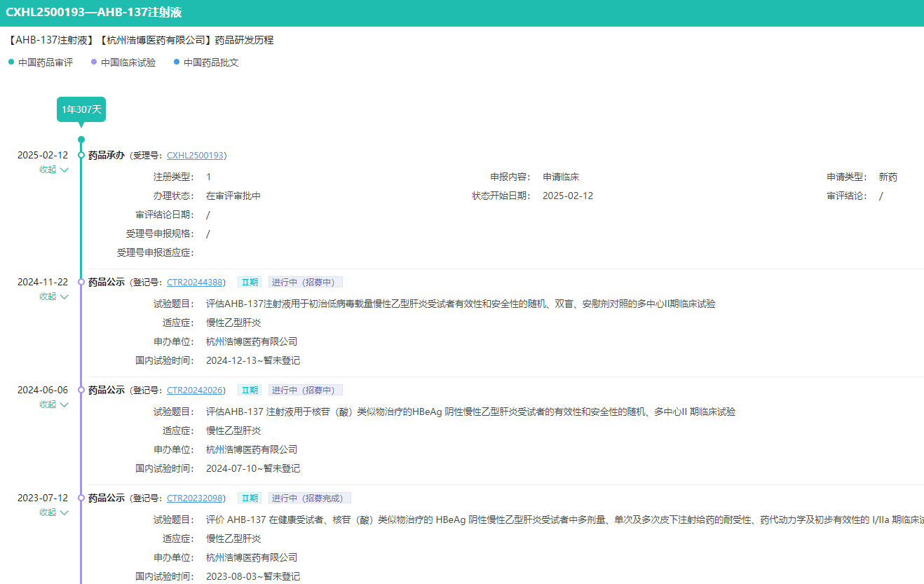The width and height of the screenshot is (924, 584).
Task: Click the blue 中国药品批文 legend dot
Action: 175,62
